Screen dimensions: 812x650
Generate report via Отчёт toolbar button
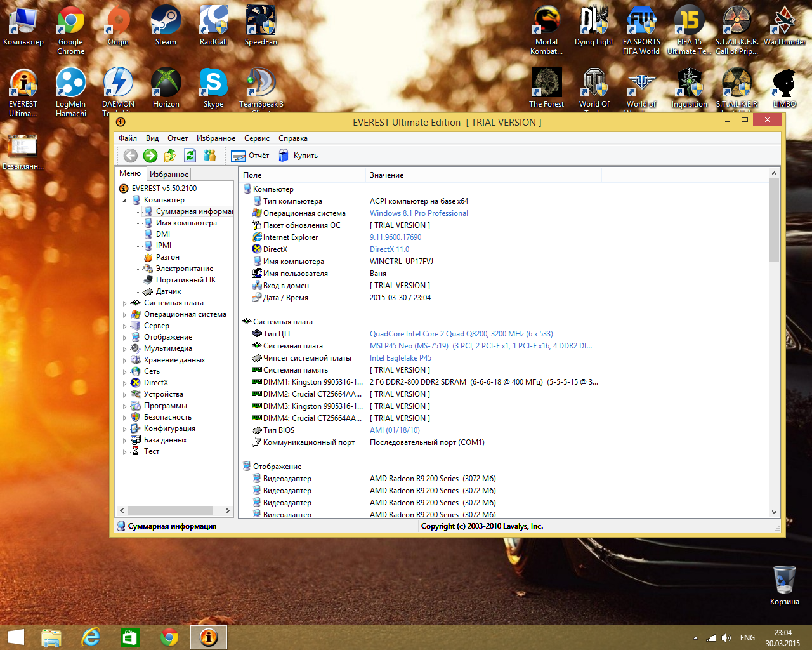(x=251, y=156)
